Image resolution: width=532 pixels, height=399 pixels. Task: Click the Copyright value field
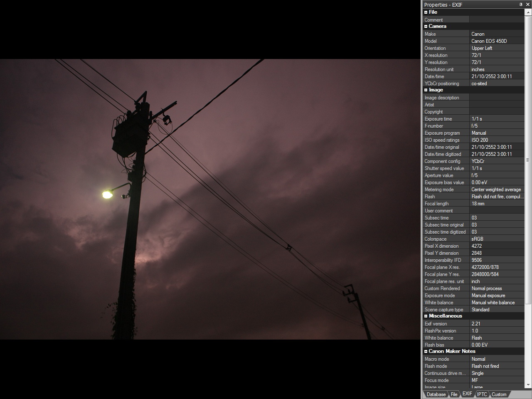[x=497, y=112]
